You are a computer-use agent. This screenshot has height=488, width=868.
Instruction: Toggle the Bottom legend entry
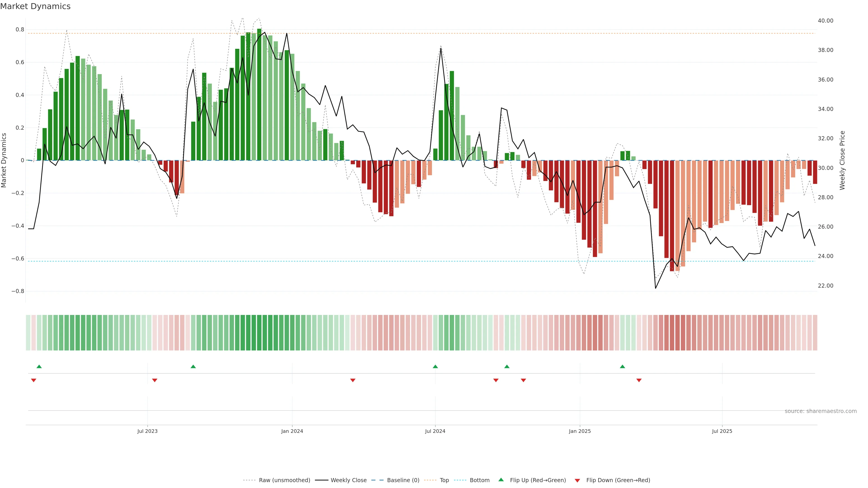click(479, 480)
